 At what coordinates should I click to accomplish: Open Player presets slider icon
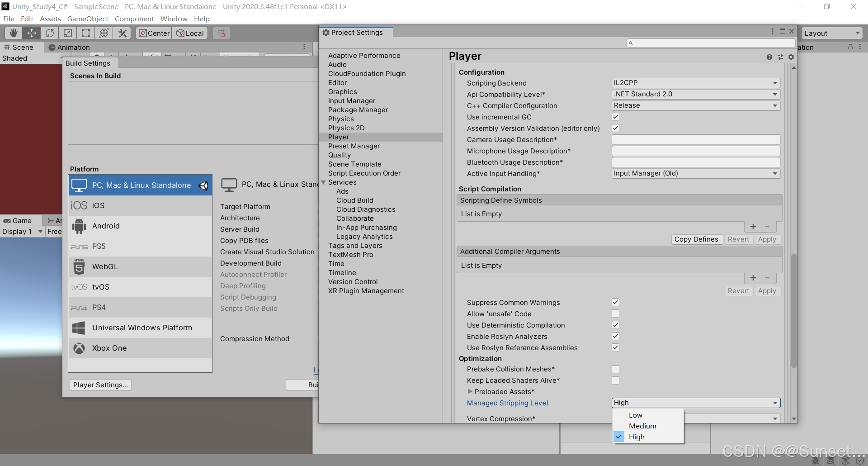click(x=780, y=57)
